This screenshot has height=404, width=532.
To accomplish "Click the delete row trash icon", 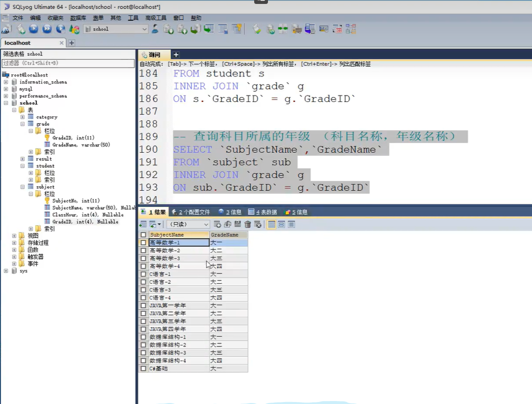I will click(248, 224).
